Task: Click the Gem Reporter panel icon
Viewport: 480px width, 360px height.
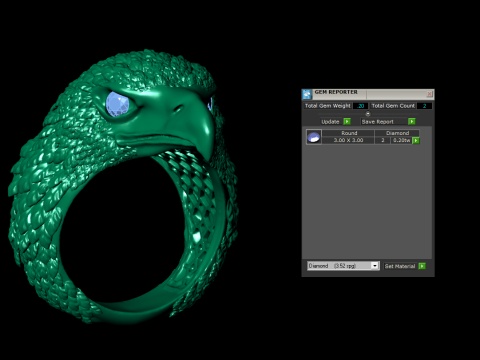Action: (x=307, y=94)
